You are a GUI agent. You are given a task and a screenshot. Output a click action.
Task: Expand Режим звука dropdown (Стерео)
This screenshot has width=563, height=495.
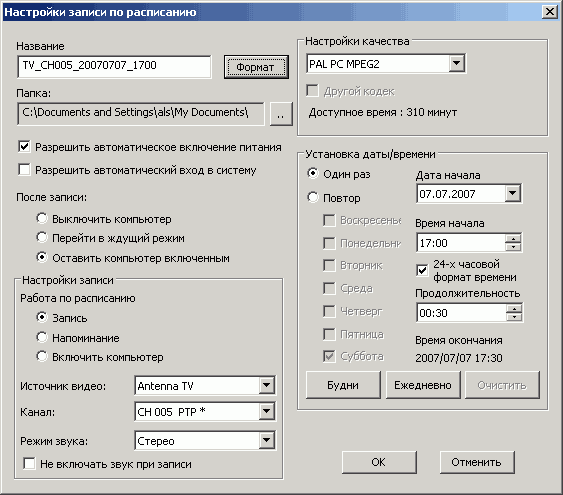[x=266, y=440]
